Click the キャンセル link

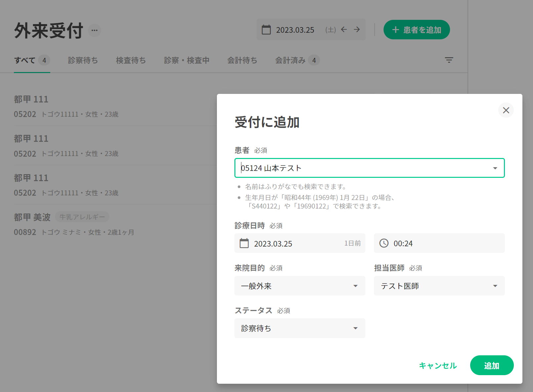pos(437,366)
